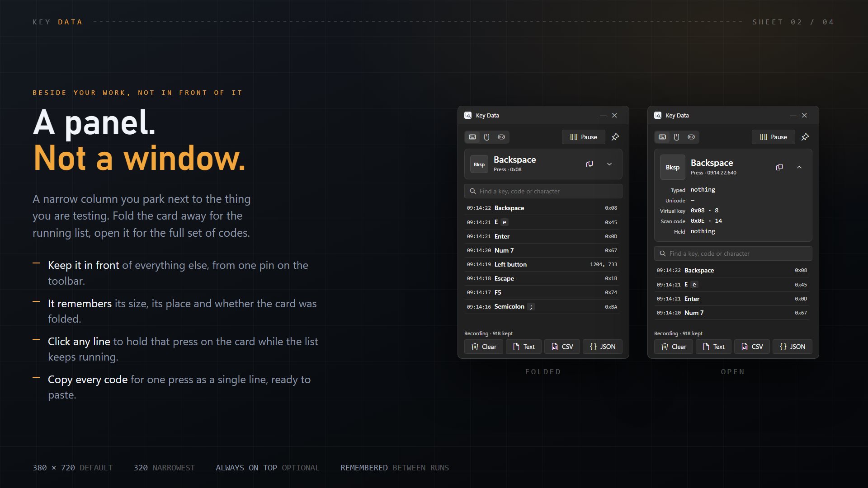This screenshot has width=868, height=488.
Task: Select mouse filter icon in folded panel
Action: coord(487,137)
